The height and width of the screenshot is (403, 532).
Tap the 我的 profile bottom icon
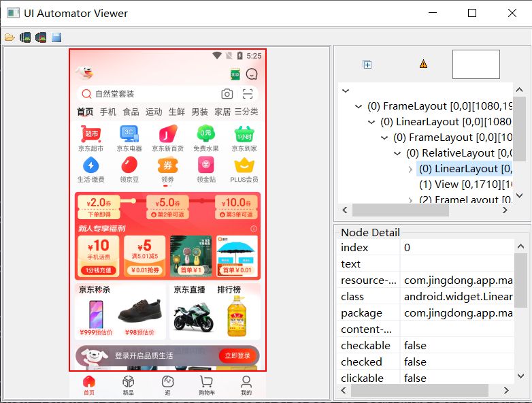(246, 385)
